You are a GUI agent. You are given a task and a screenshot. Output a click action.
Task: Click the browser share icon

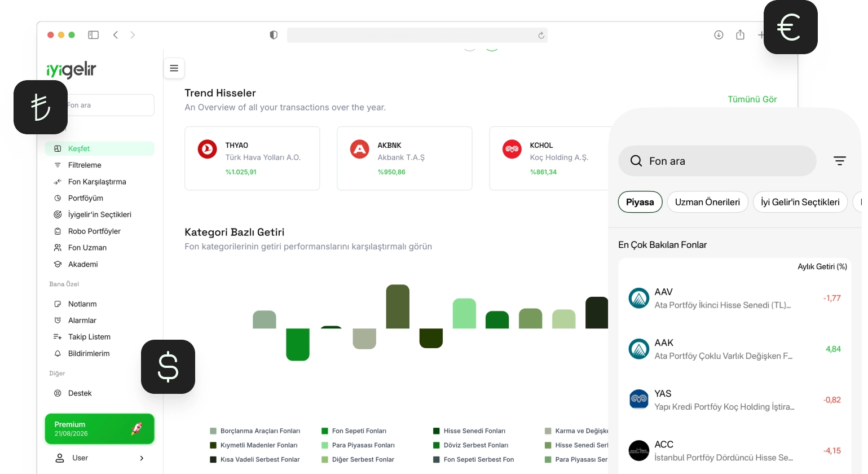[740, 35]
